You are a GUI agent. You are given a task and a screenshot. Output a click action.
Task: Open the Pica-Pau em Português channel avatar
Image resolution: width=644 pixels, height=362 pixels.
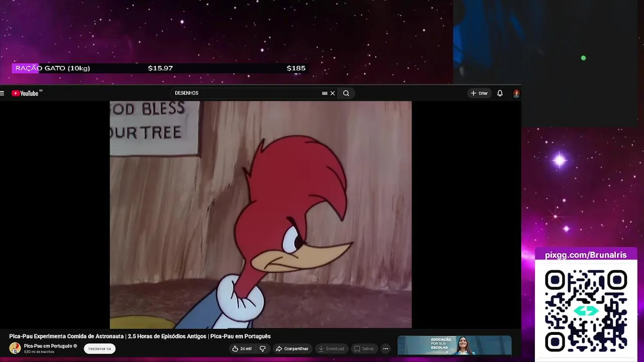[x=15, y=348]
